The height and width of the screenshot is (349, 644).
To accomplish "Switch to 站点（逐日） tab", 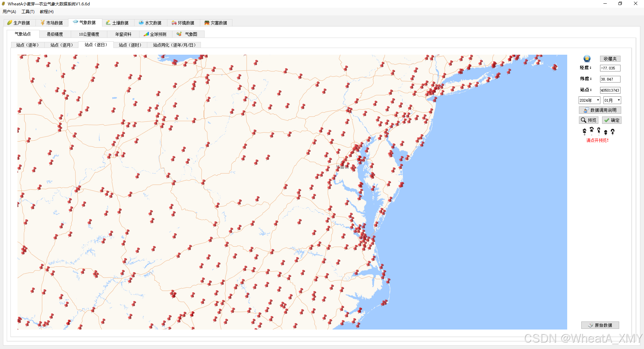I will click(96, 45).
